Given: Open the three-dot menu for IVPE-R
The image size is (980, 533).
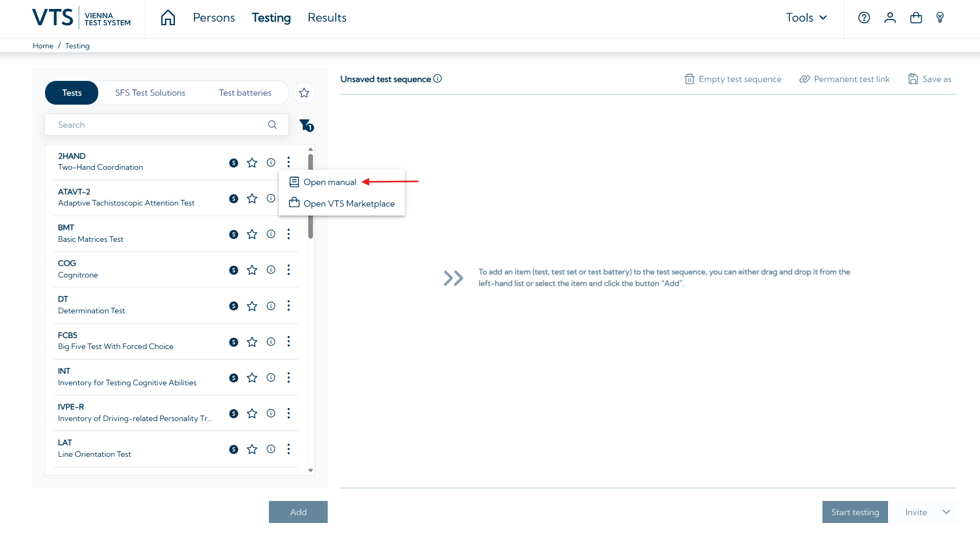Looking at the screenshot, I should point(288,413).
